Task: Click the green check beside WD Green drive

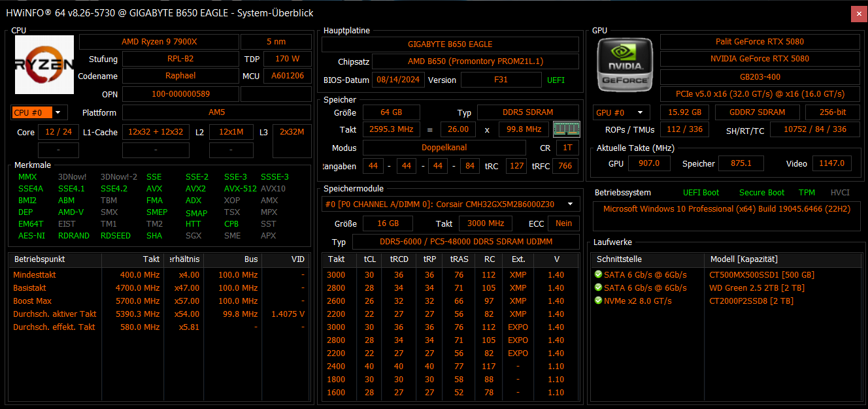Action: [x=598, y=287]
